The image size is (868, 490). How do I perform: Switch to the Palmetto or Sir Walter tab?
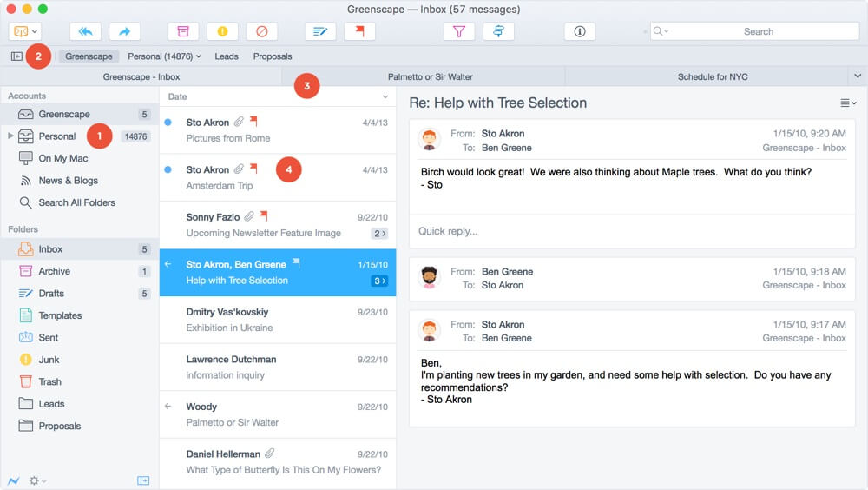tap(430, 76)
